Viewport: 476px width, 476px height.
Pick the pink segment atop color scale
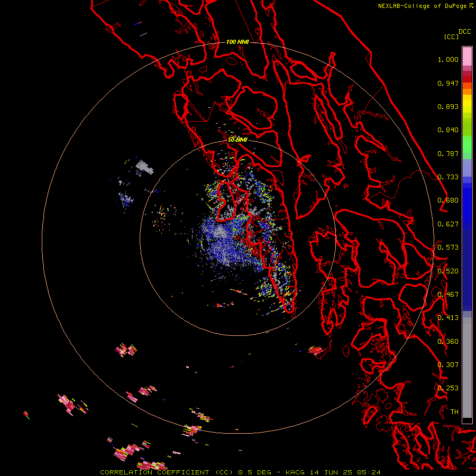point(467,56)
